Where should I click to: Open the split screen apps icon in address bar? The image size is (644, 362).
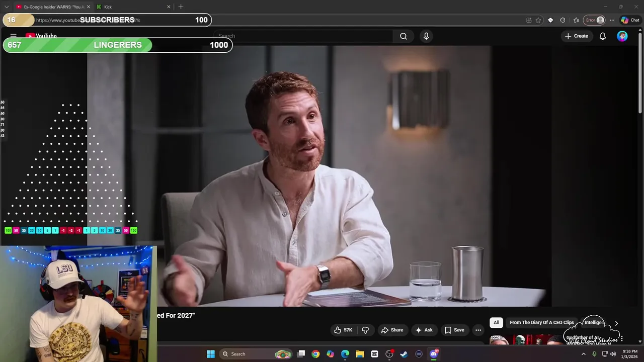pos(529,20)
